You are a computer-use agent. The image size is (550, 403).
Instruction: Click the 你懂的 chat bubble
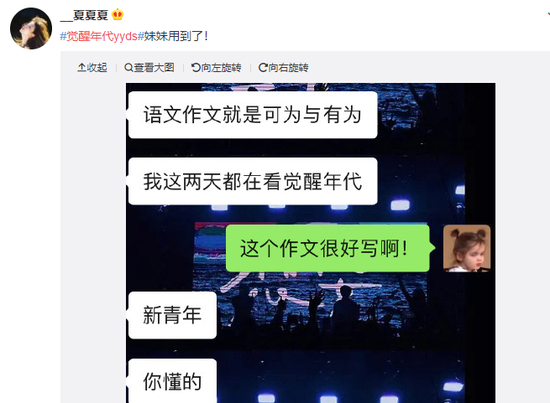[x=172, y=381]
